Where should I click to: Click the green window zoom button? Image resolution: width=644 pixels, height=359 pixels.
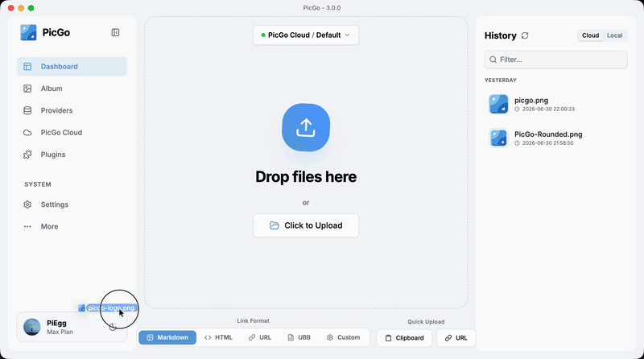tap(31, 8)
